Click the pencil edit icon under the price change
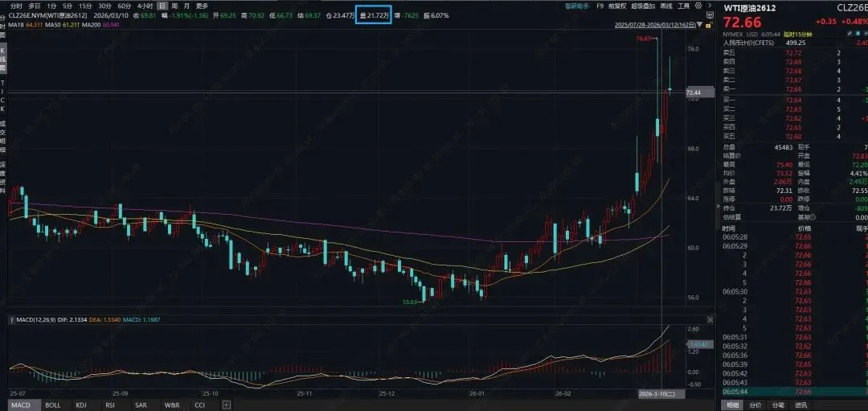The width and height of the screenshot is (868, 411). 851,35
